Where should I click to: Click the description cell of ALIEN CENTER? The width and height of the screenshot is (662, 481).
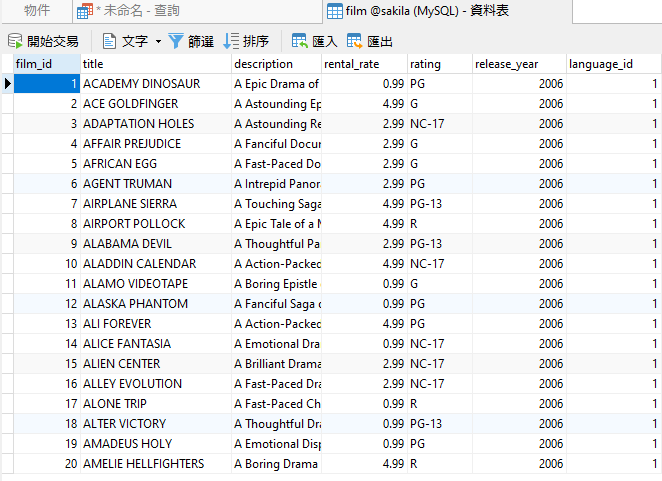tap(276, 364)
